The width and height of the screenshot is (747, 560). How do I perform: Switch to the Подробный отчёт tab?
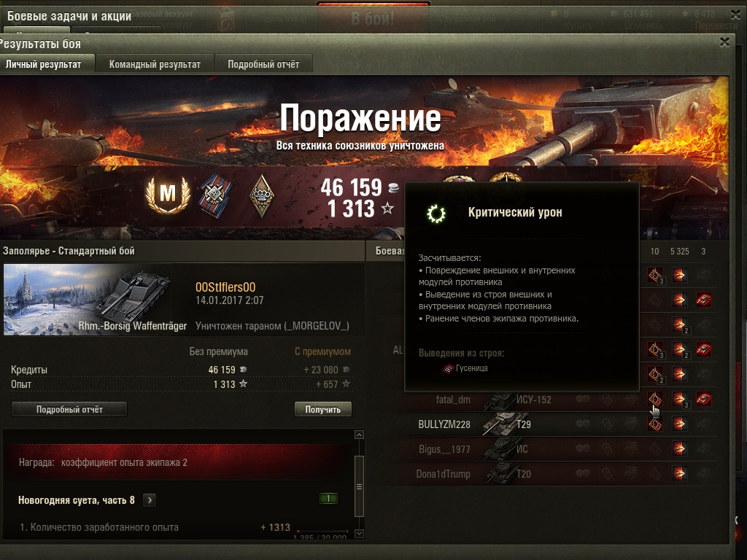[263, 64]
